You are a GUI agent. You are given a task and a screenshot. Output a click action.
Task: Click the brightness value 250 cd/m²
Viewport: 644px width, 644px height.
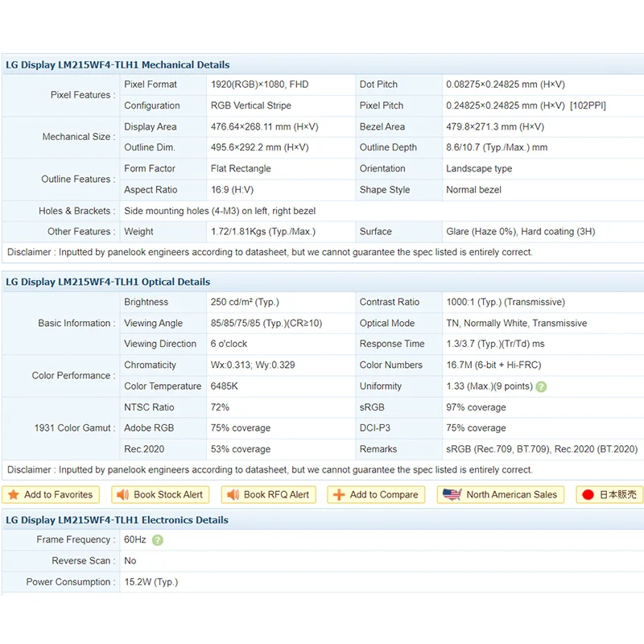[245, 302]
